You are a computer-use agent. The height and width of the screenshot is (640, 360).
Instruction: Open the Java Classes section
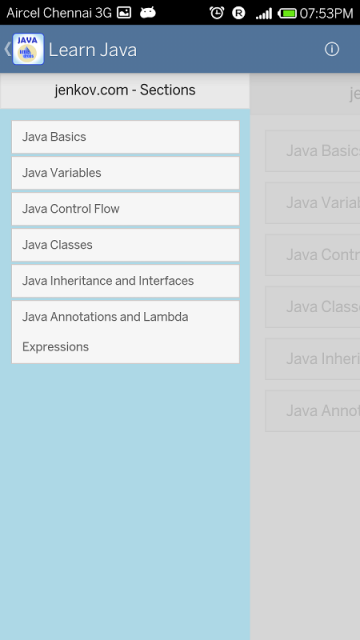125,245
